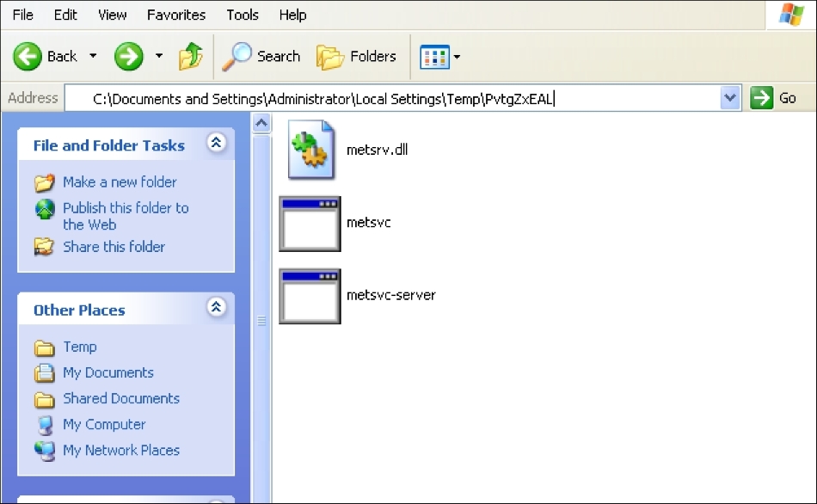This screenshot has height=504, width=817.
Task: Open the Forward history dropdown arrow
Action: 159,56
